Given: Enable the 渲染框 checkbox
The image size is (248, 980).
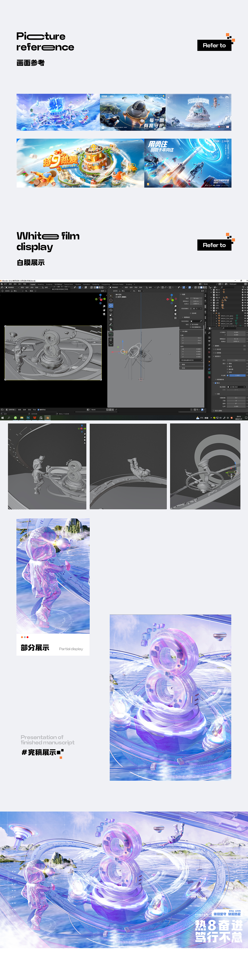Looking at the screenshot, I should tap(191, 313).
